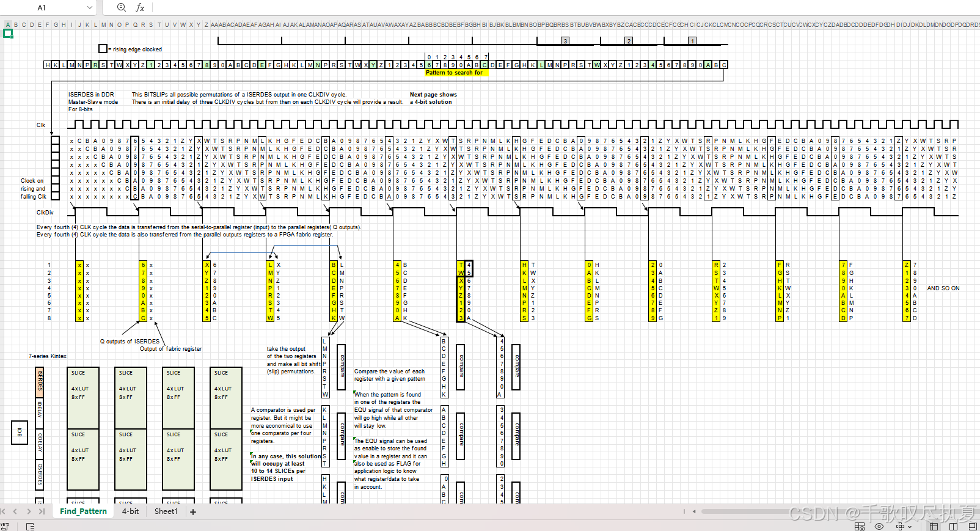Image resolution: width=980 pixels, height=531 pixels.
Task: Go to next sheet tab arrow
Action: (29, 511)
